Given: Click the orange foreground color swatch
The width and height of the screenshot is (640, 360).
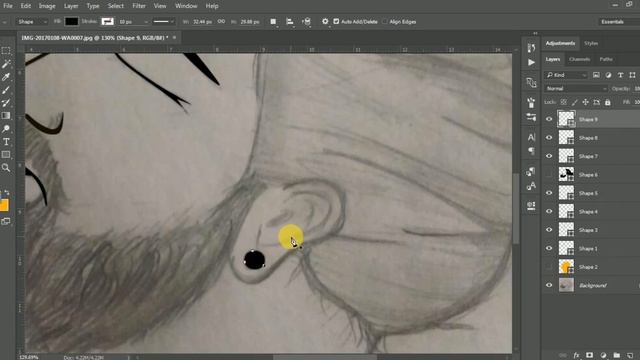Looking at the screenshot, I should click(x=4, y=205).
